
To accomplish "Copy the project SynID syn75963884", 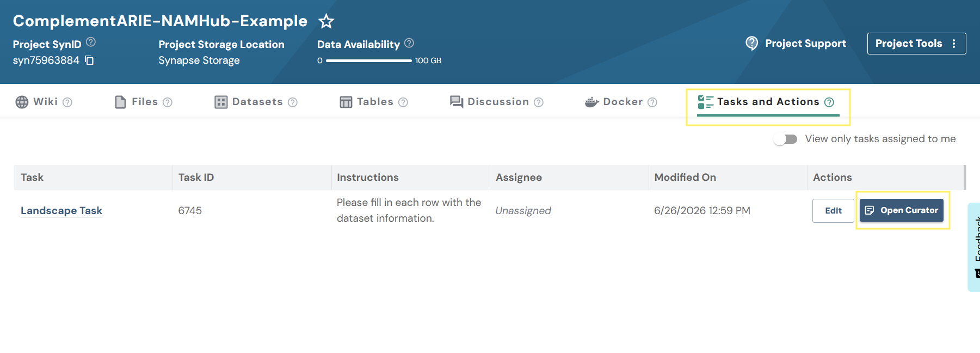I will click(x=90, y=60).
